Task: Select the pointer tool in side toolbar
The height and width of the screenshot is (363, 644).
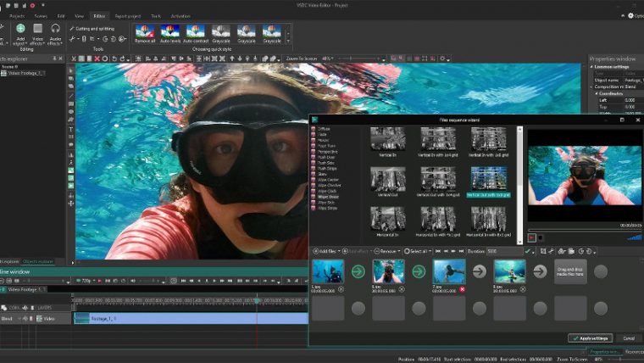Action: (x=70, y=70)
